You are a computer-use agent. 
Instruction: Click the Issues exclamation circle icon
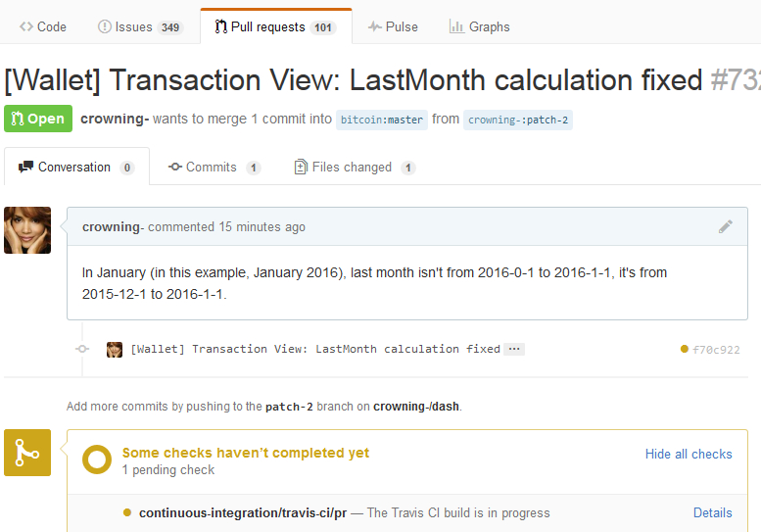point(105,26)
